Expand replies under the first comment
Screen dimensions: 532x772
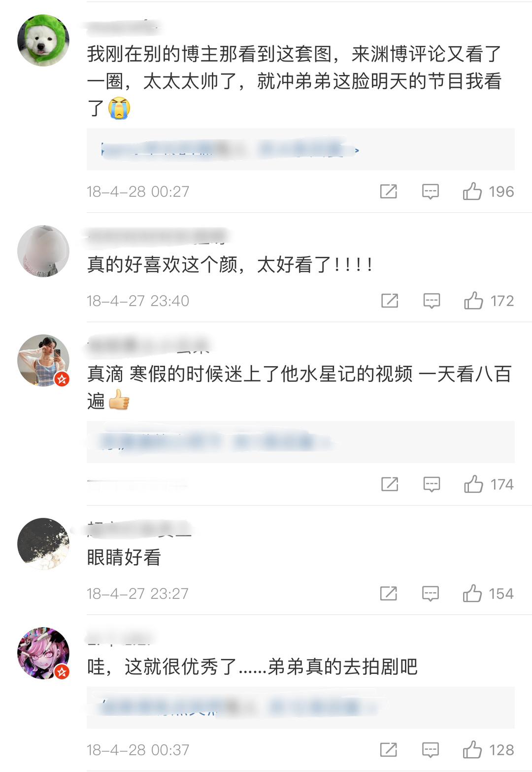point(300,149)
